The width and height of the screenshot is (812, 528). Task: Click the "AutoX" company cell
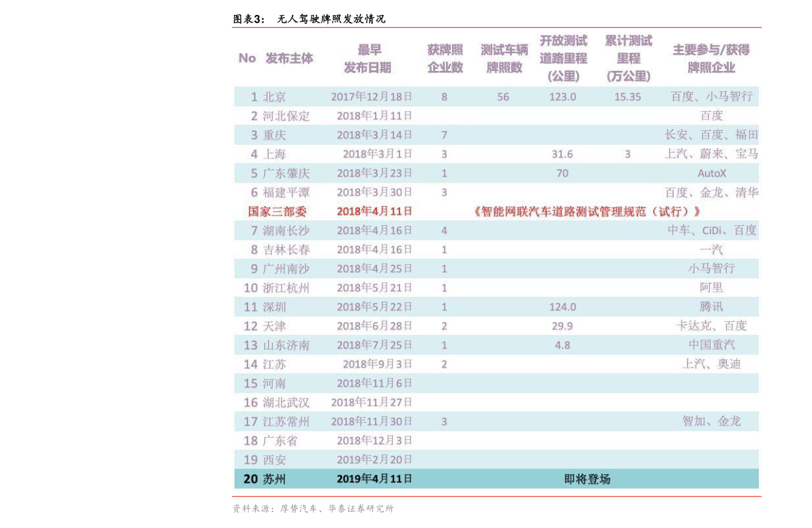(711, 173)
